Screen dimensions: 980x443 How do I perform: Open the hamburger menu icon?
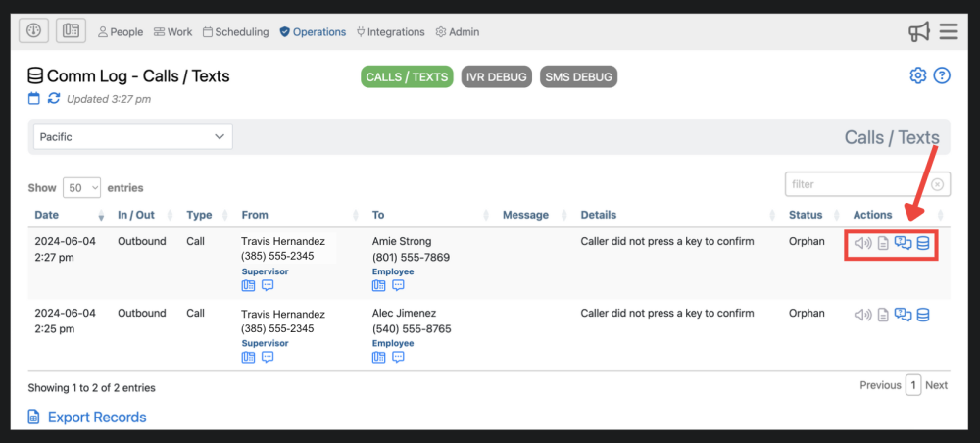click(x=949, y=32)
